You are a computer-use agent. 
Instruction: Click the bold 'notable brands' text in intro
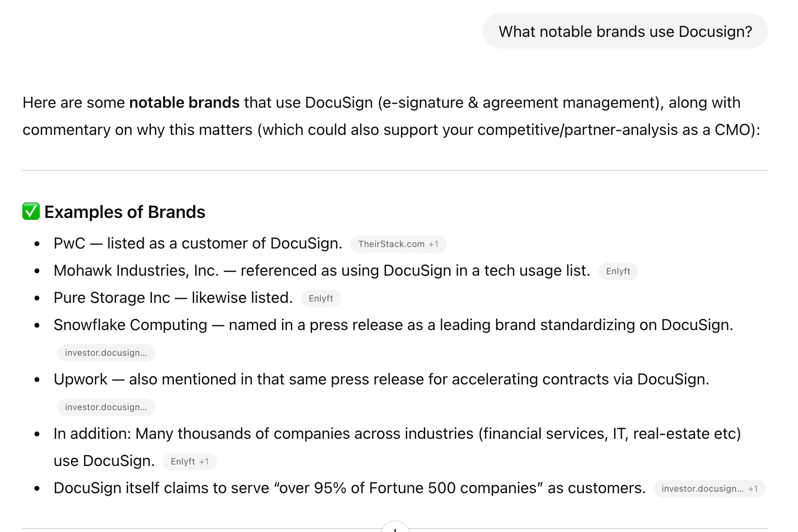[184, 103]
